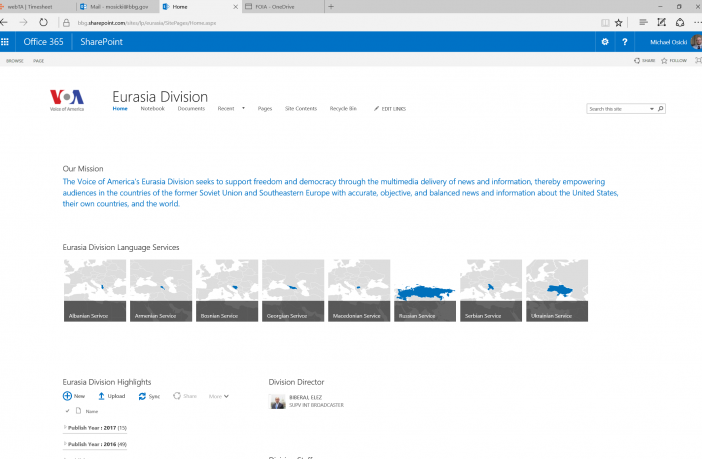Open the browser more options ellipsis
702x459 pixels.
698,22
